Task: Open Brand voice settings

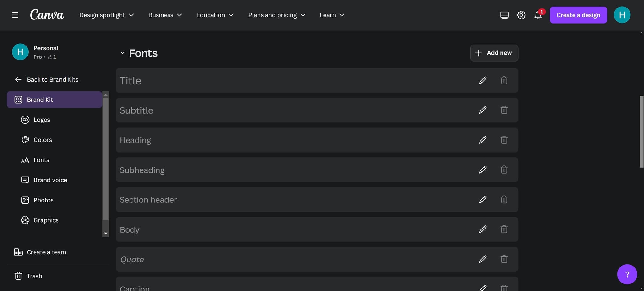Action: [x=50, y=180]
